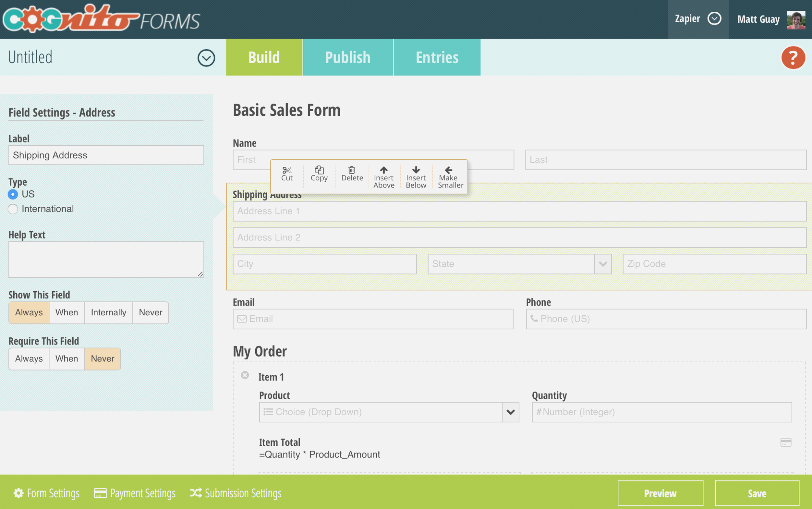Expand the Product Choice Drop Down
Viewport: 812px width, 509px height.
click(510, 412)
